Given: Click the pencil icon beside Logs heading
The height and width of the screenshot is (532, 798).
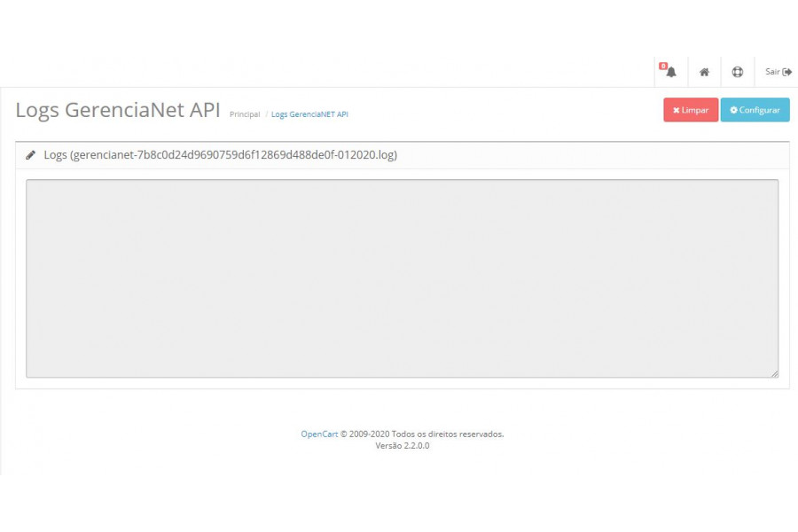Looking at the screenshot, I should point(30,155).
